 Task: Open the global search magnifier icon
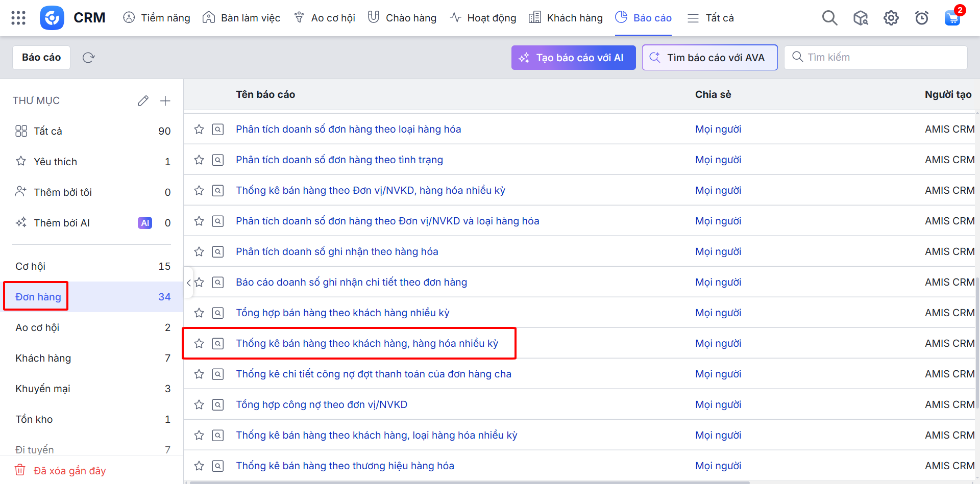point(829,18)
